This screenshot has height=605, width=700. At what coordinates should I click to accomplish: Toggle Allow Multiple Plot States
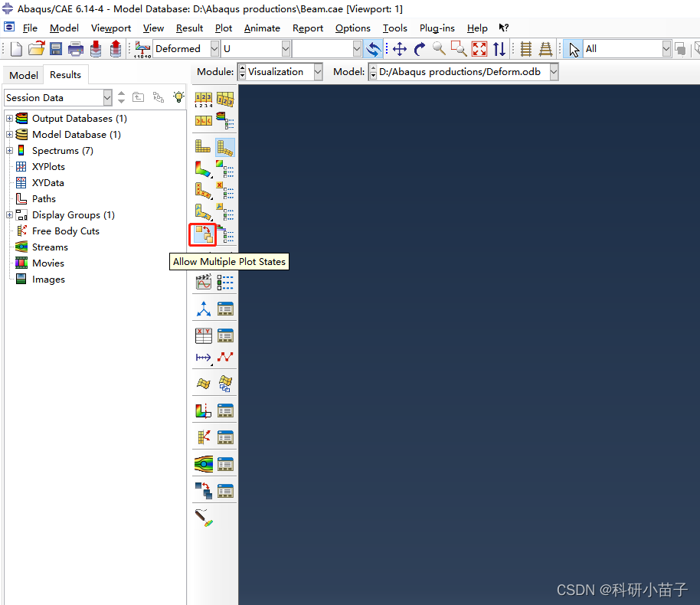[203, 235]
